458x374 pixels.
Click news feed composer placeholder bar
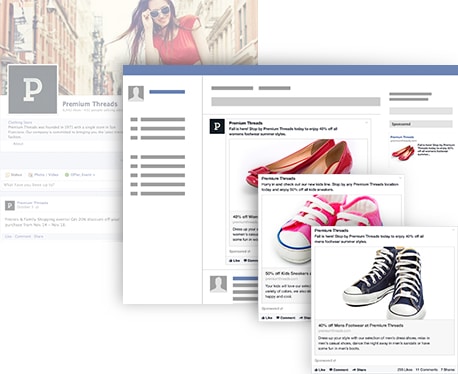point(296,102)
